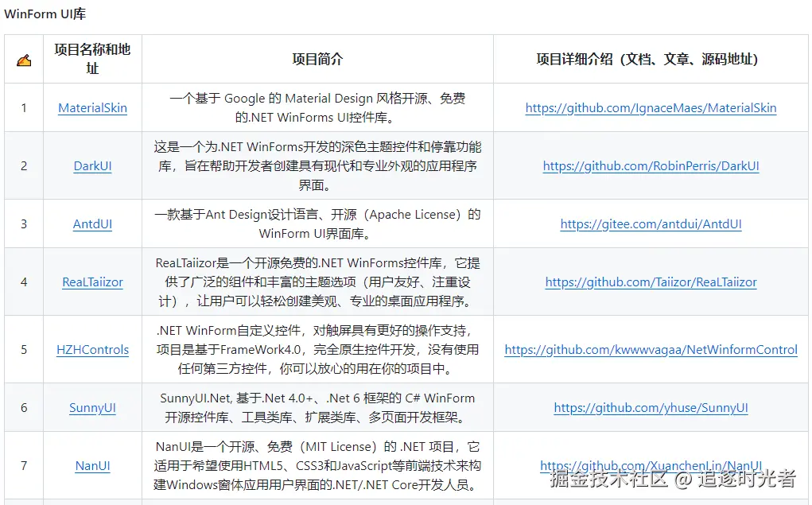Image resolution: width=812 pixels, height=505 pixels.
Task: Click the AntdUI description mentioning Apache License
Action: 317,223
